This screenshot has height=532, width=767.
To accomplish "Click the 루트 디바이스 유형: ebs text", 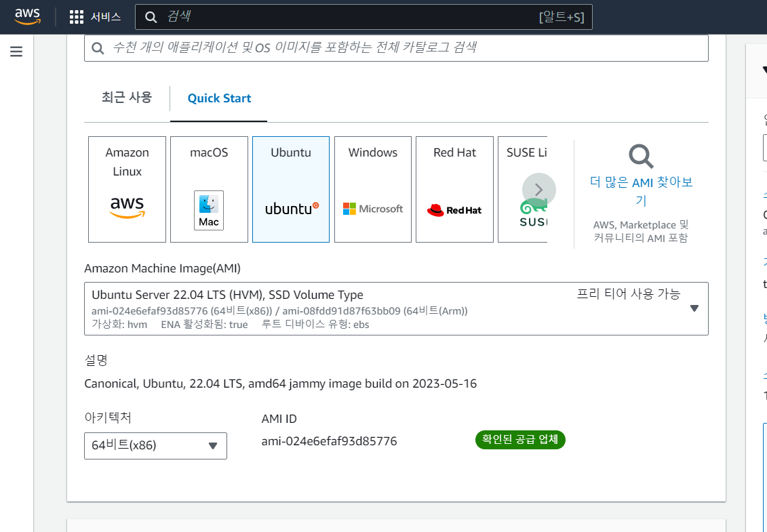I will (x=315, y=325).
